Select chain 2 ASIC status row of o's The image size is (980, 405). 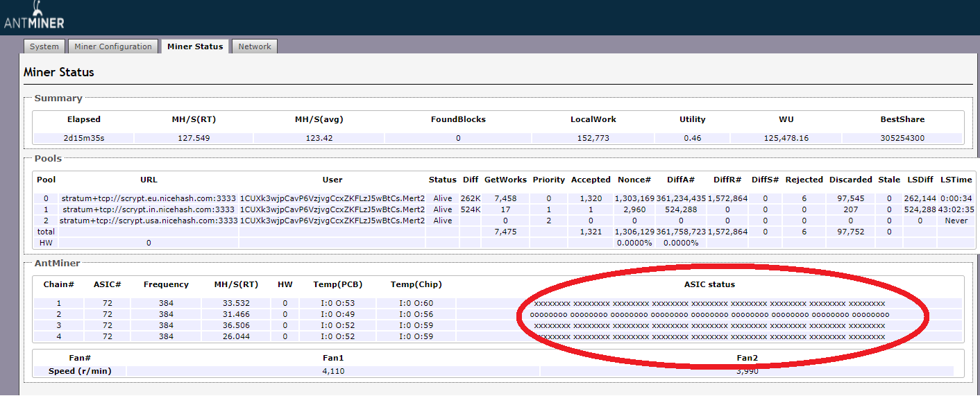coord(709,314)
